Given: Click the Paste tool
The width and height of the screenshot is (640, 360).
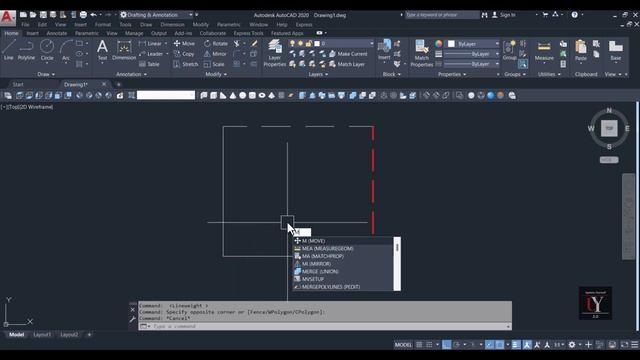Looking at the screenshot, I should pyautogui.click(x=580, y=50).
